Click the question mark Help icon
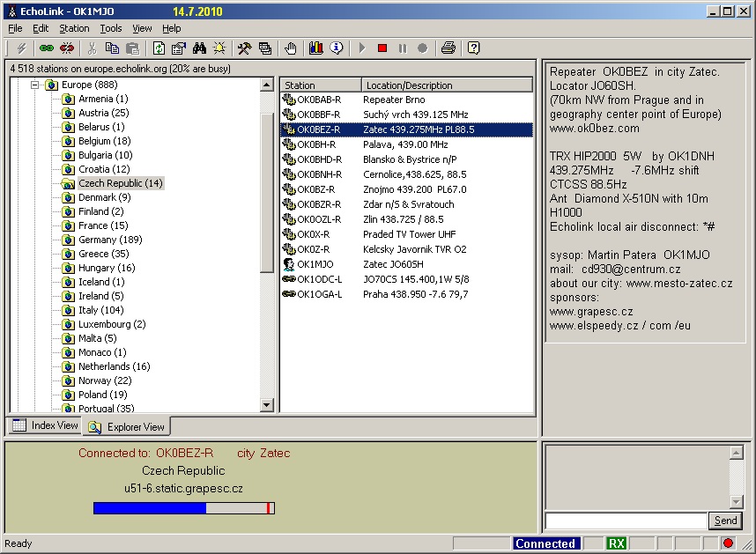The image size is (756, 554). [474, 48]
